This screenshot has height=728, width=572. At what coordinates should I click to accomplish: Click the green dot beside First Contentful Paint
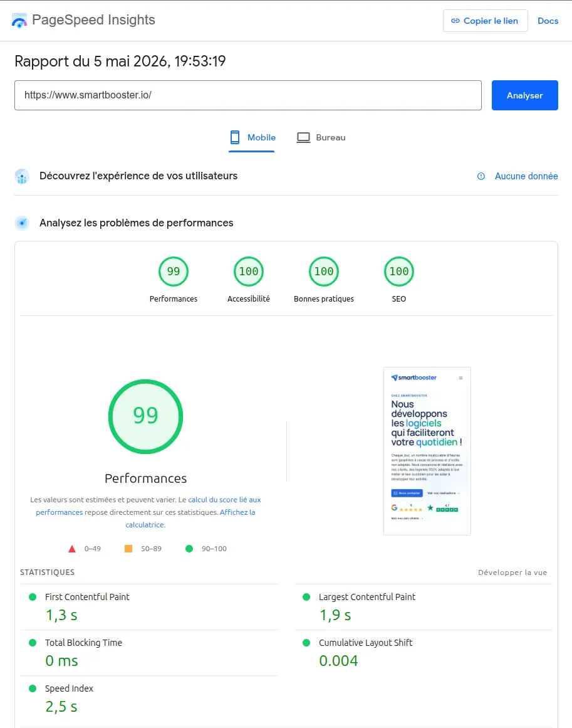(x=33, y=597)
